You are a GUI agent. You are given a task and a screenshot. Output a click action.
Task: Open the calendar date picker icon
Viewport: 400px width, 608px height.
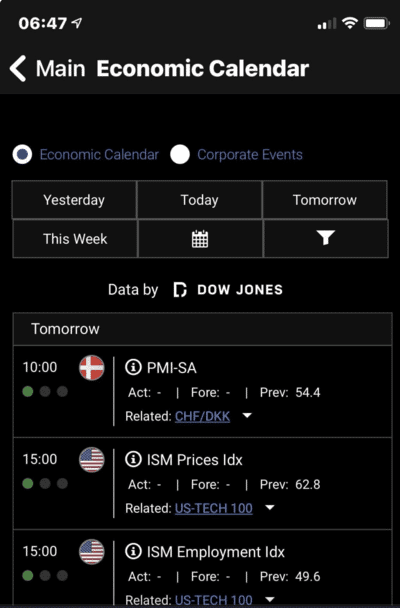coord(200,238)
